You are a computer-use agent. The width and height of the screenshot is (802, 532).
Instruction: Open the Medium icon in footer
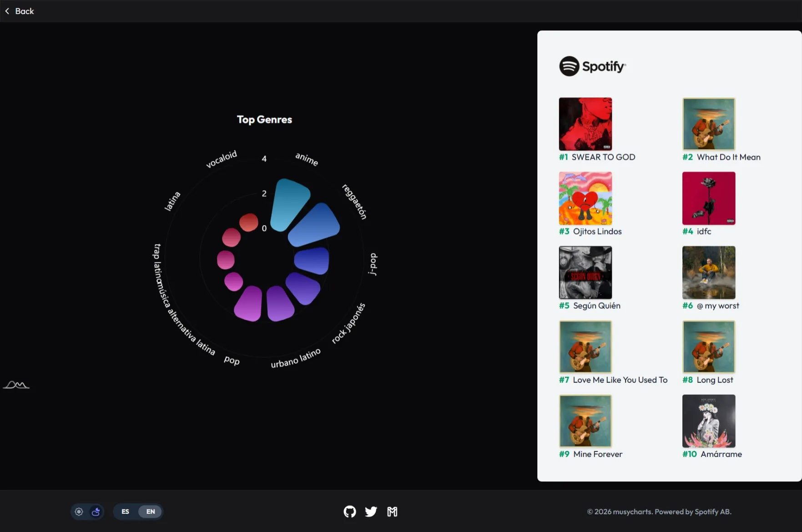click(x=392, y=512)
